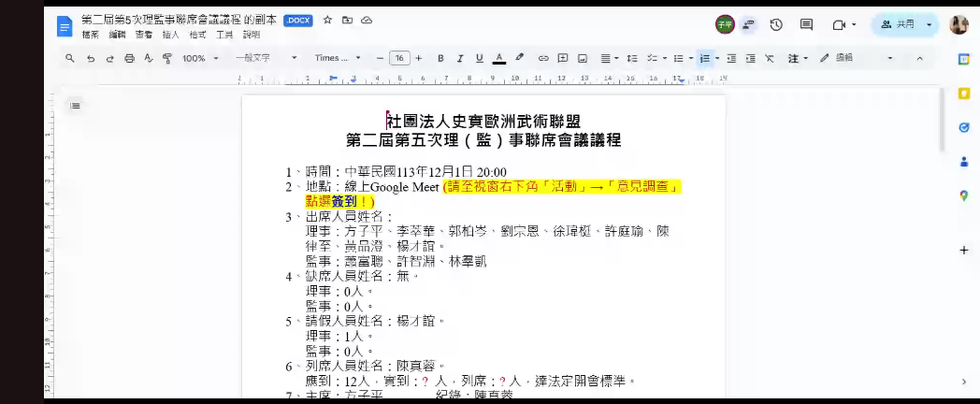Toggle bold formatting
Viewport: 980px width, 404px height.
(440, 58)
